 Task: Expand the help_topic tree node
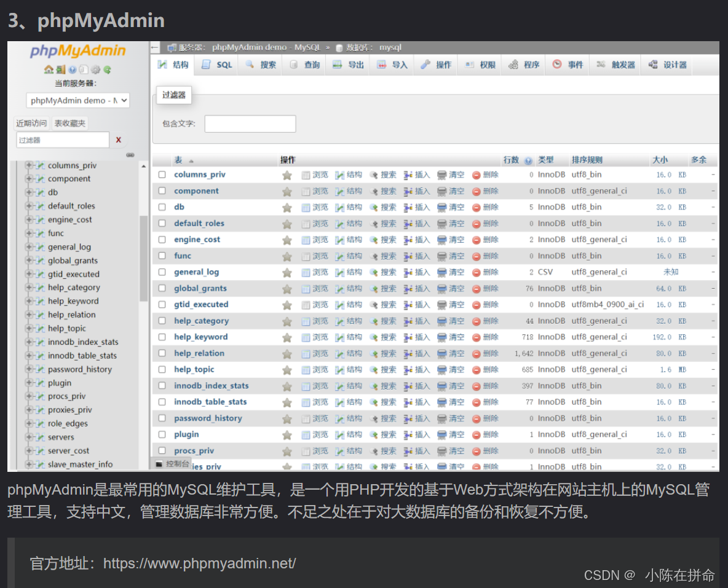29,328
